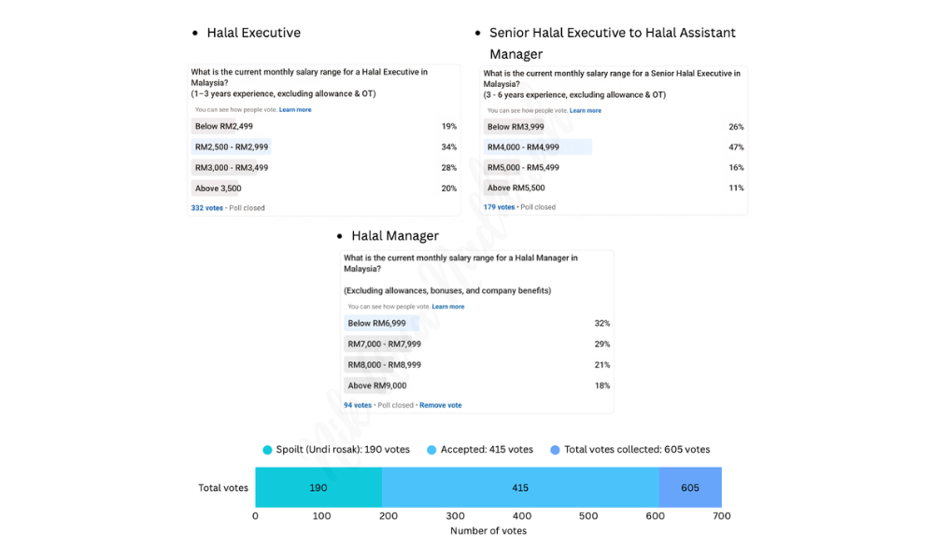The width and height of the screenshot is (934, 560).
Task: Open Learn more in the Halal Manager poll
Action: [x=448, y=306]
